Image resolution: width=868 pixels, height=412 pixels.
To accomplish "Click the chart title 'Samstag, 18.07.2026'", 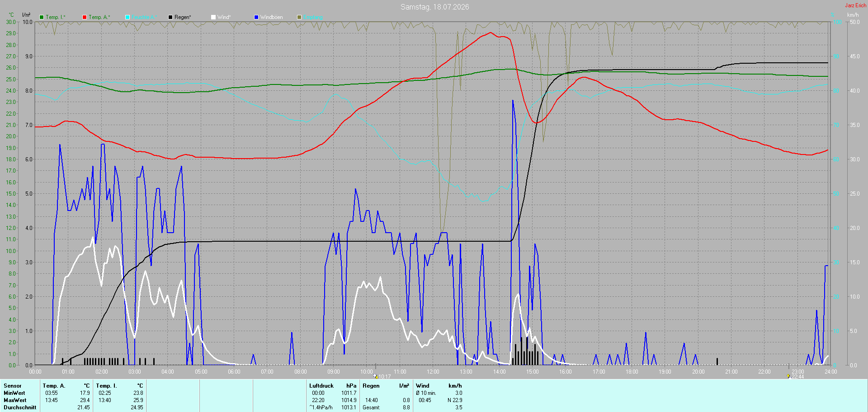I will (x=435, y=7).
